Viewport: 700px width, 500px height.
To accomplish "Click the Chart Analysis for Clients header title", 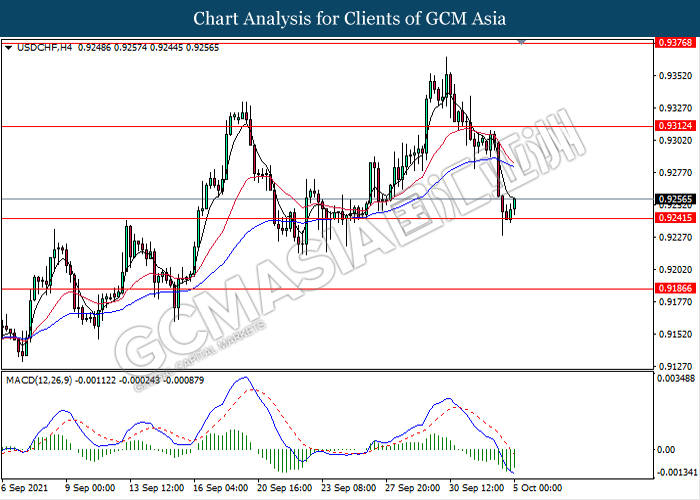I will [350, 18].
